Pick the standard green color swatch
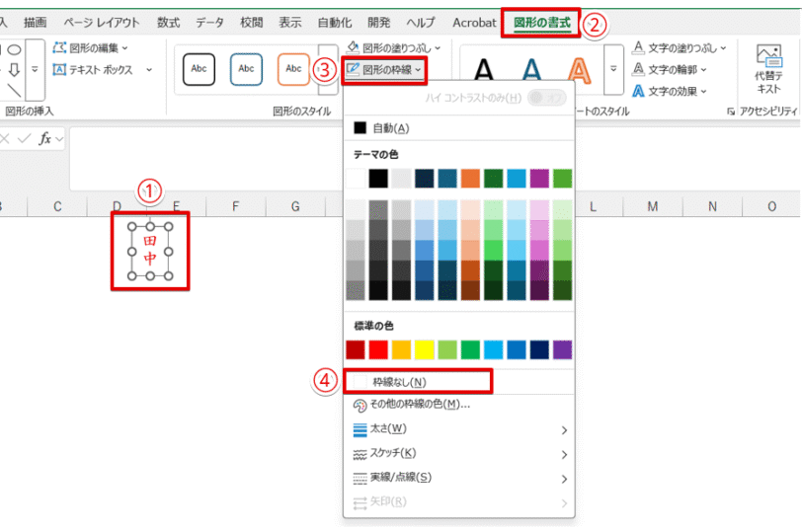The width and height of the screenshot is (802, 532). (x=470, y=350)
